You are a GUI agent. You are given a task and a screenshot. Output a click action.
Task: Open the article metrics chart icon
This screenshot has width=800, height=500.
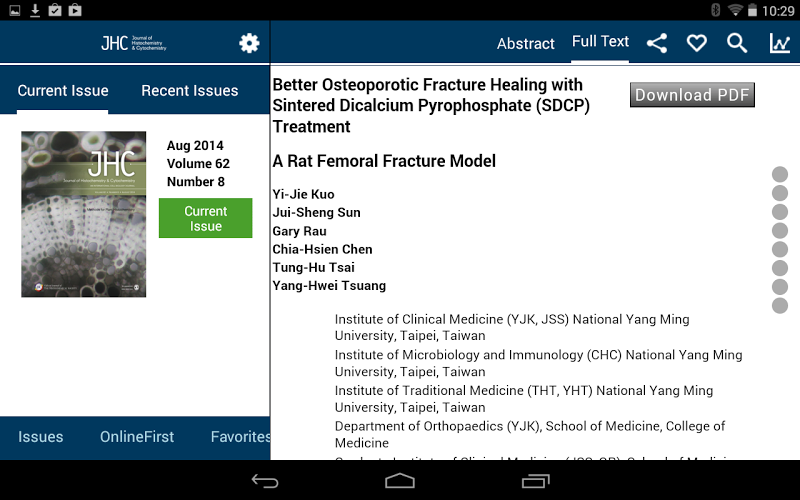coord(779,43)
